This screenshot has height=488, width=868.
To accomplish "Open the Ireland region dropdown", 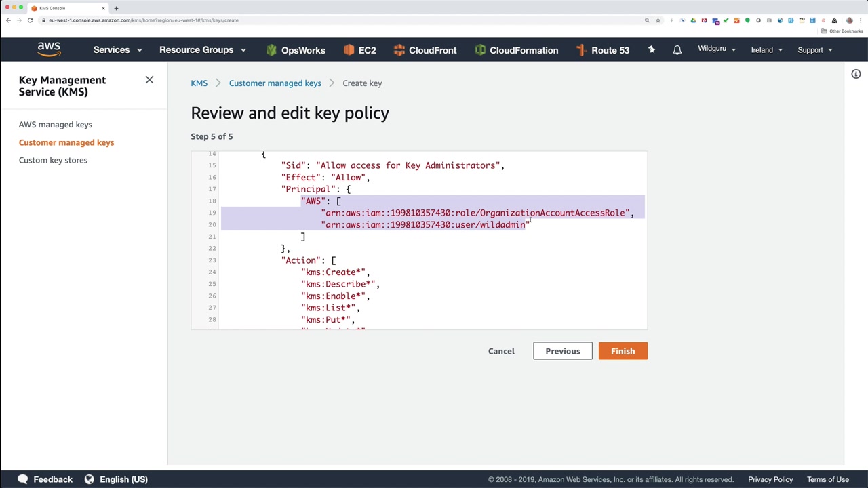I will point(766,50).
